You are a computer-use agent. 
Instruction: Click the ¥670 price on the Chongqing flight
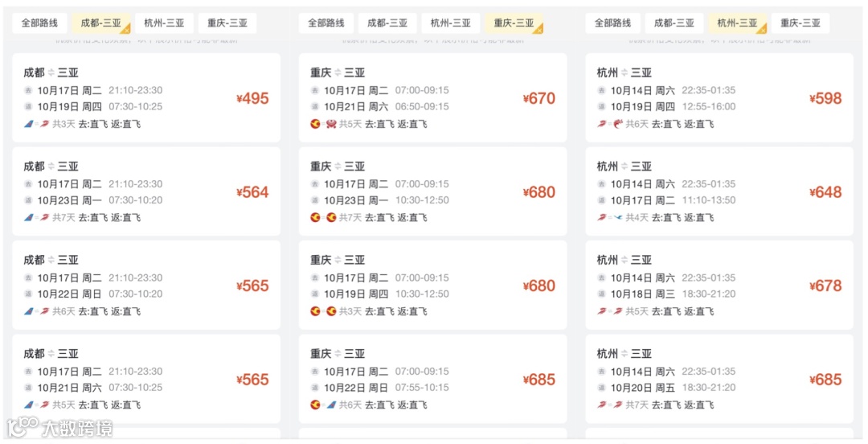538,99
